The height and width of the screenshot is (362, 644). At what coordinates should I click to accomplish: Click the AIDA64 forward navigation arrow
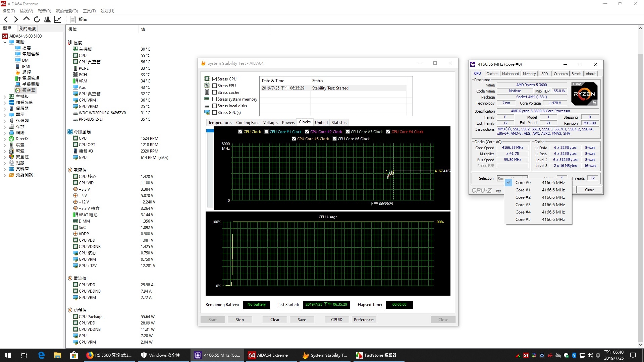click(x=16, y=19)
